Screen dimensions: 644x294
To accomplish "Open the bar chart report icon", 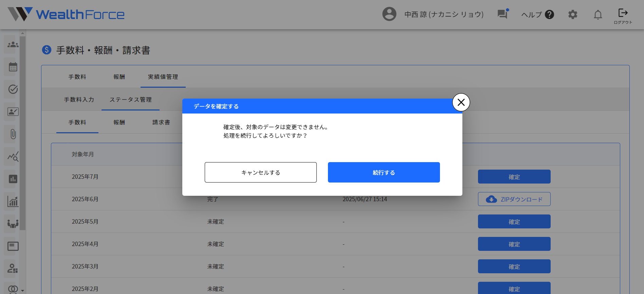I will (x=13, y=179).
